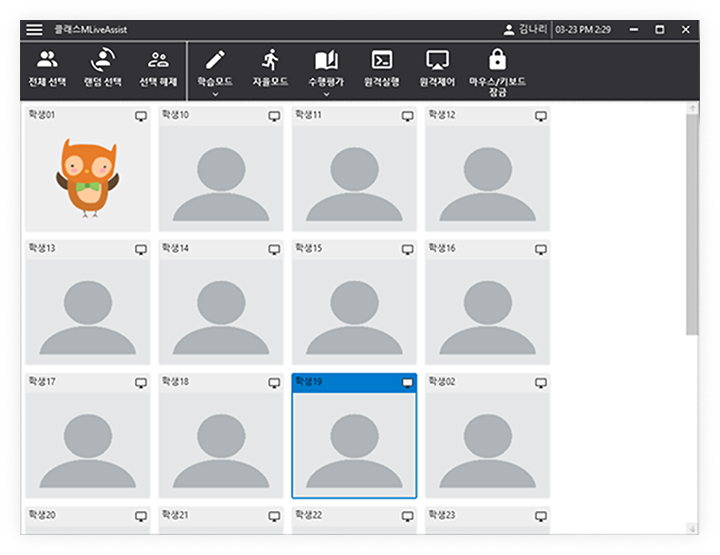Click the 학습모드 pencil icon
Image resolution: width=720 pixels, height=555 pixels.
(215, 61)
